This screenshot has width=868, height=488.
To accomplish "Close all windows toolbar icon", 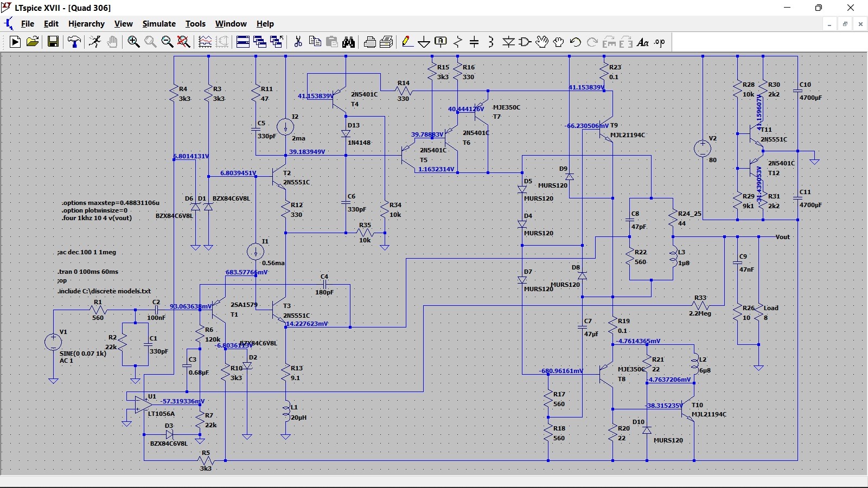I will (x=277, y=42).
